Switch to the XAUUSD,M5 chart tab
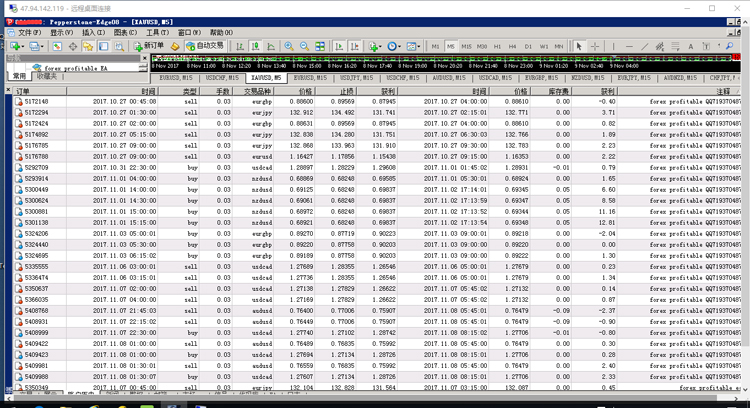Screen dimensions: 750x408 coord(266,77)
